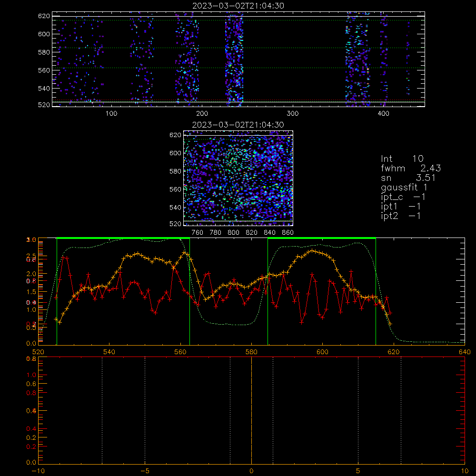Click the timestamp title above the wide top image
The height and width of the screenshot is (476, 476).
point(238,6)
